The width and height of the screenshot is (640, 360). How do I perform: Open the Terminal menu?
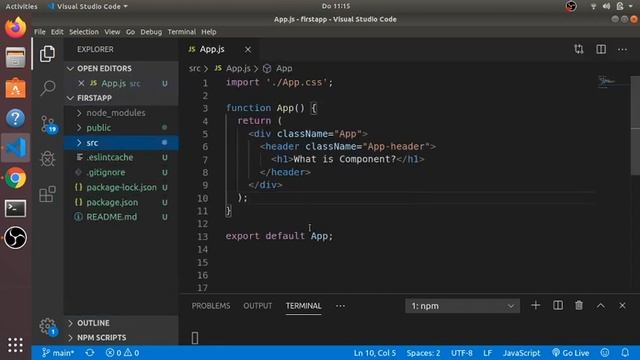[x=182, y=32]
